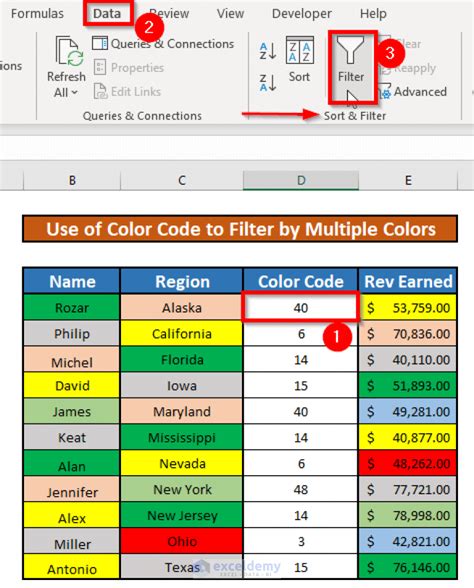Select the red Ohio cell
This screenshot has width=474, height=588.
(x=182, y=541)
